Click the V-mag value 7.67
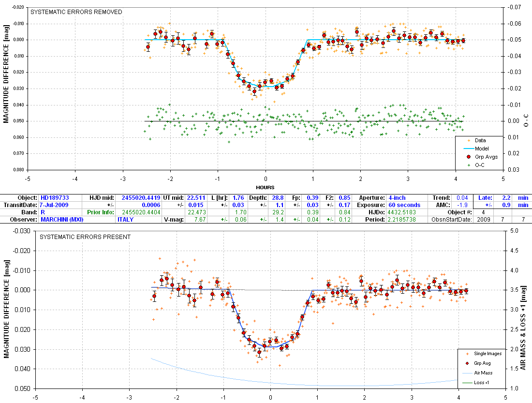The width and height of the screenshot is (532, 403). [x=200, y=219]
